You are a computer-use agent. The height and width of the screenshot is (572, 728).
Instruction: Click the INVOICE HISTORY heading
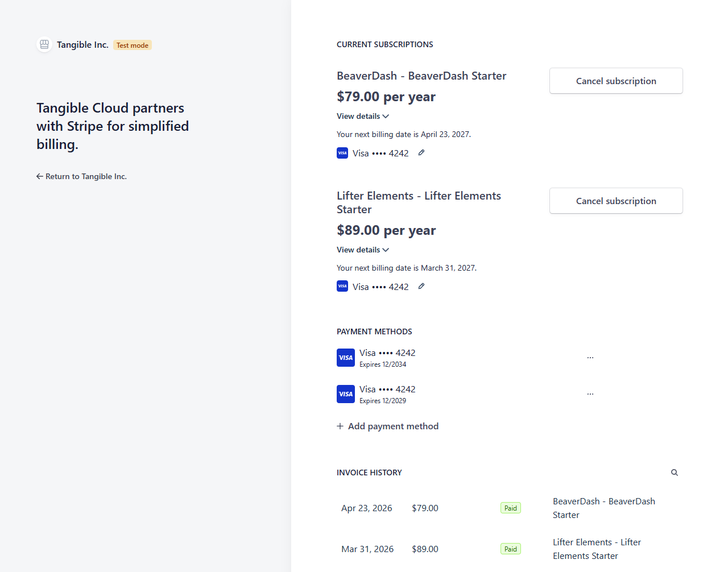[369, 472]
